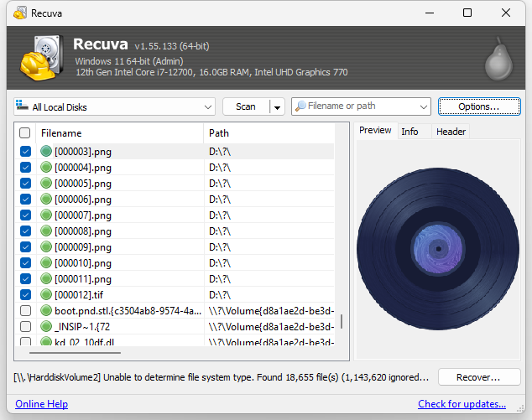
Task: Check the boot.pnd.stl file checkbox
Action: coord(25,310)
